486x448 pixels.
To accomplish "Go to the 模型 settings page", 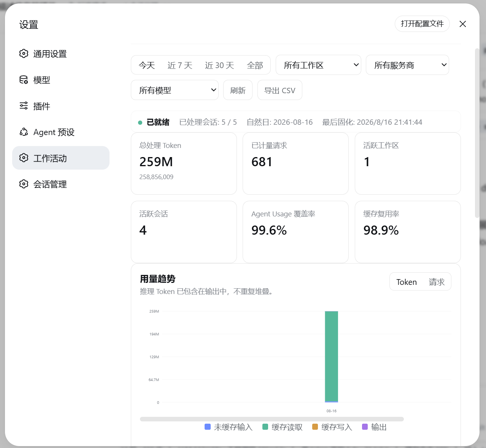I will 61,80.
